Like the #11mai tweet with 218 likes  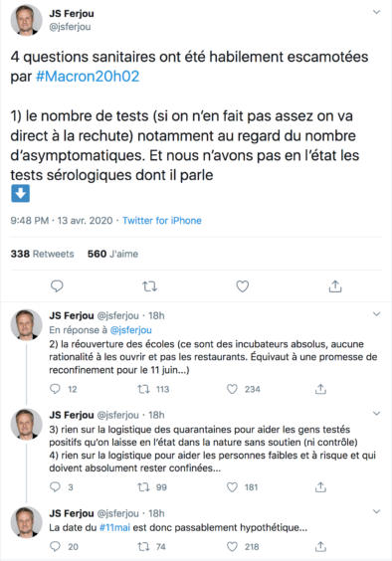233,546
